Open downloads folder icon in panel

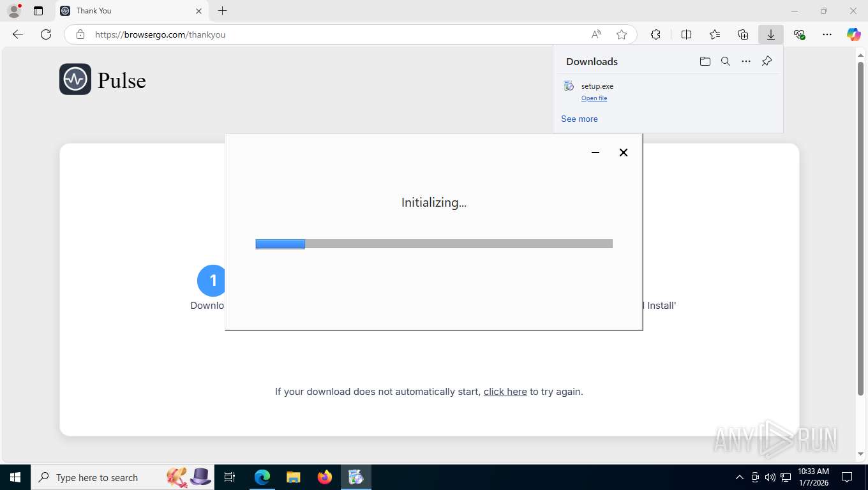tap(705, 61)
